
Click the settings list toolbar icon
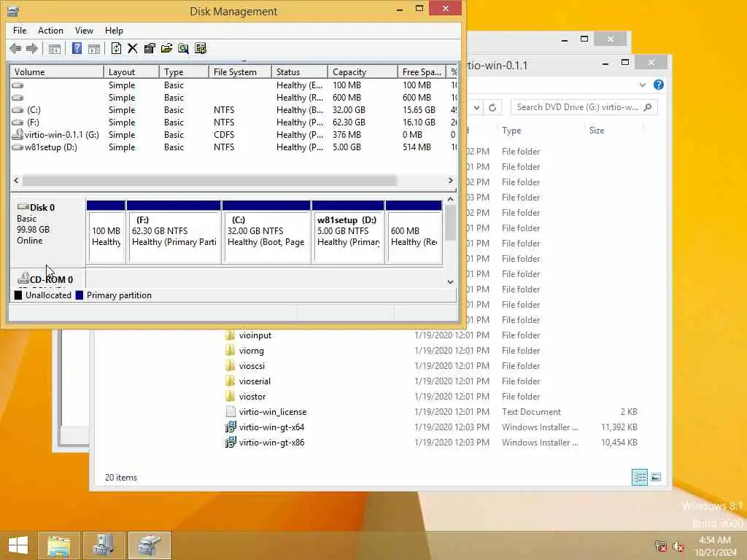tap(201, 48)
